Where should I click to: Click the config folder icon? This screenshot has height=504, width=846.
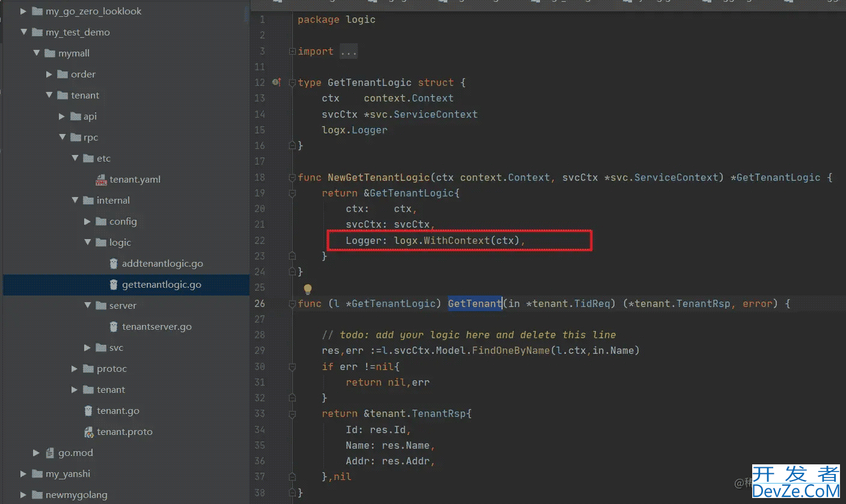(x=100, y=222)
